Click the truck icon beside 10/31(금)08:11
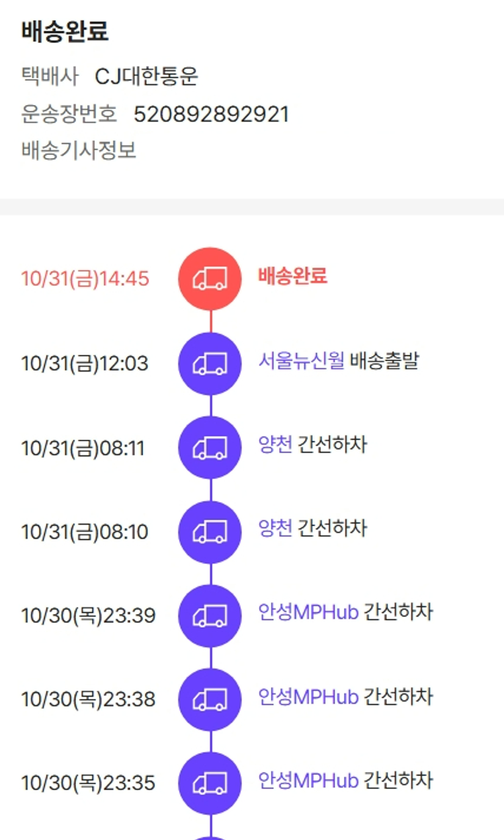Viewport: 504px width, 840px height. pos(210,448)
